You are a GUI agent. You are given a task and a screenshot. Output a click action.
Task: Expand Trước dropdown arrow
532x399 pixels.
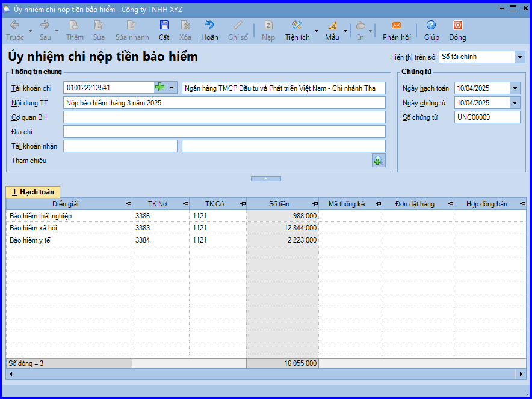tap(30, 31)
